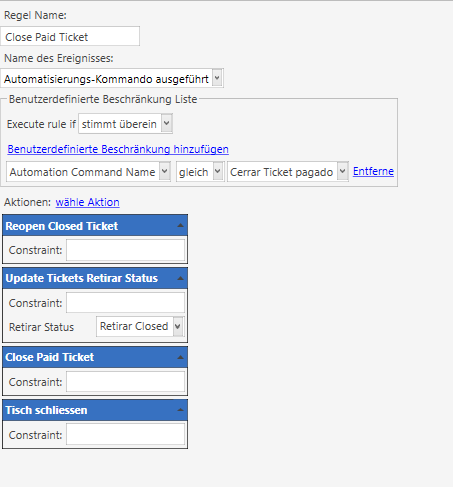Select the Tisch schliessen action header

(95, 410)
